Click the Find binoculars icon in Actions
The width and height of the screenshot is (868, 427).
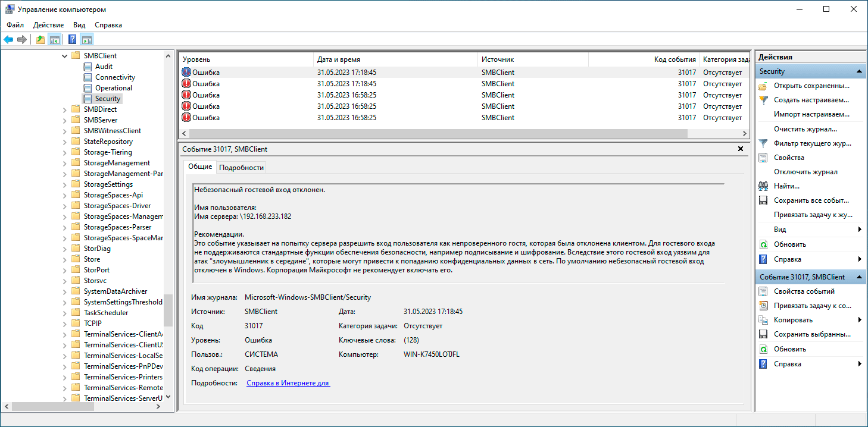[x=763, y=186]
